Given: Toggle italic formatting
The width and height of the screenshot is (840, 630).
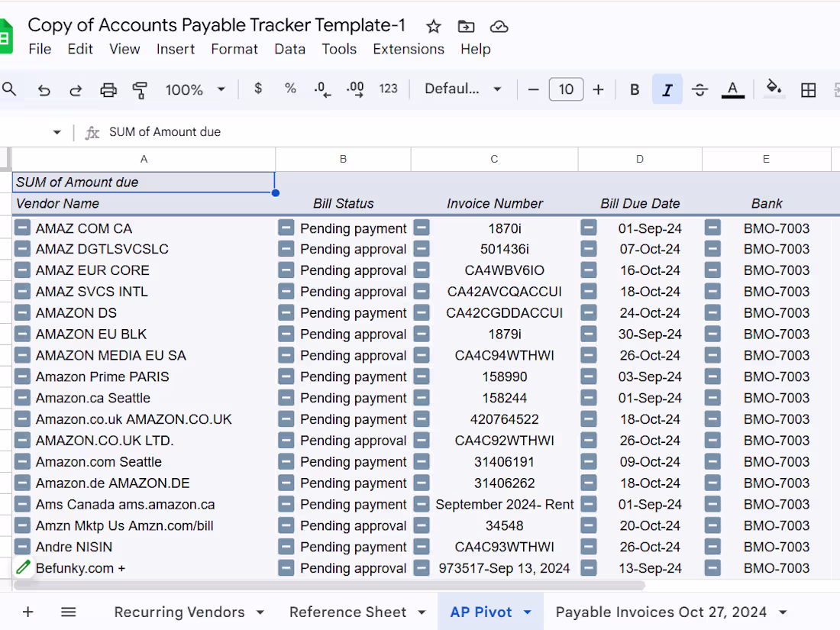Looking at the screenshot, I should (x=667, y=89).
